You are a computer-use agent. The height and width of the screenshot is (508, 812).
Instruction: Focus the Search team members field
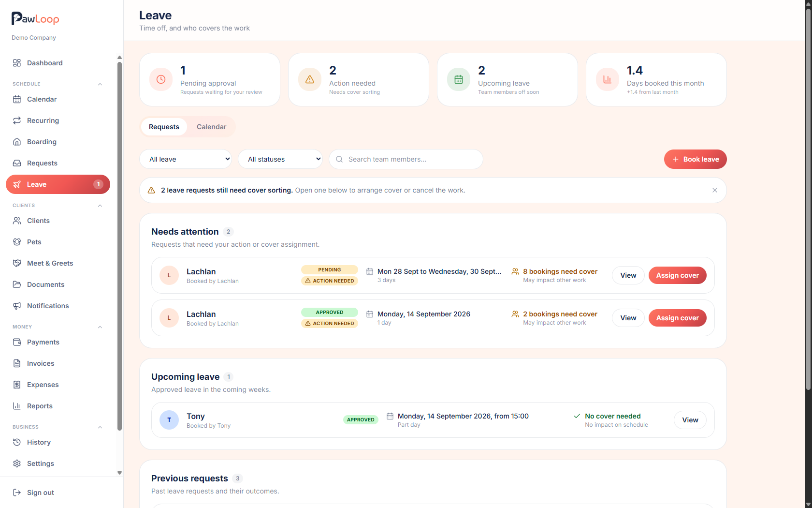[406, 159]
